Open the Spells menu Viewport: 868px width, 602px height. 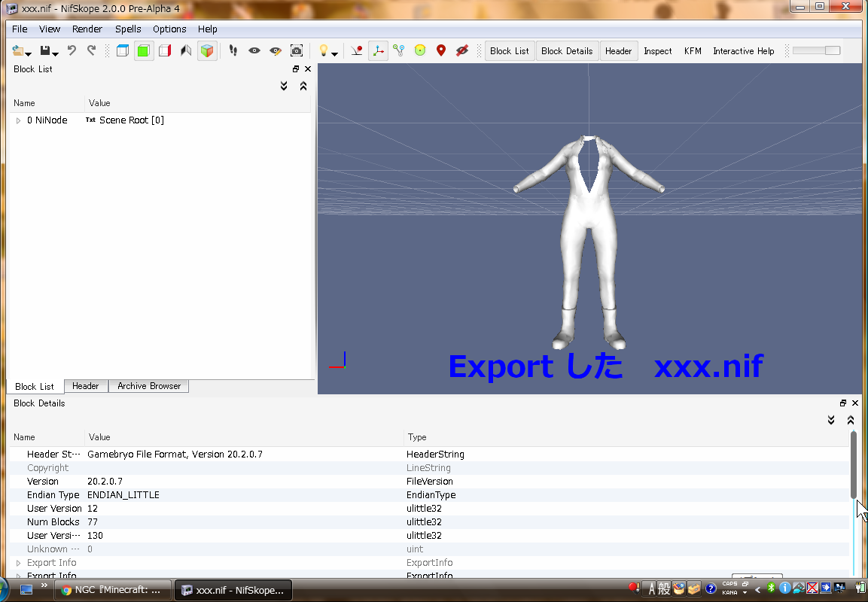point(128,29)
